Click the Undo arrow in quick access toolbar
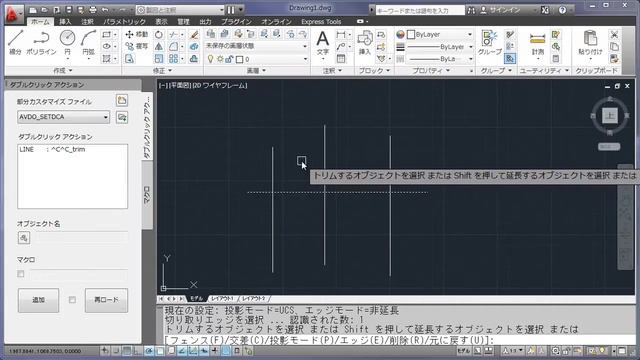This screenshot has width=640, height=360. (x=106, y=9)
